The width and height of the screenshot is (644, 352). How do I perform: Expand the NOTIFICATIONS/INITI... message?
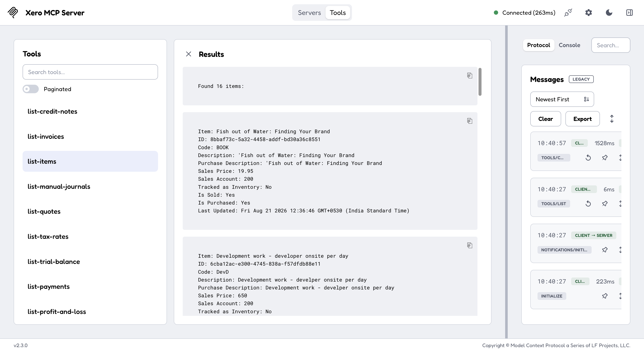pyautogui.click(x=620, y=250)
